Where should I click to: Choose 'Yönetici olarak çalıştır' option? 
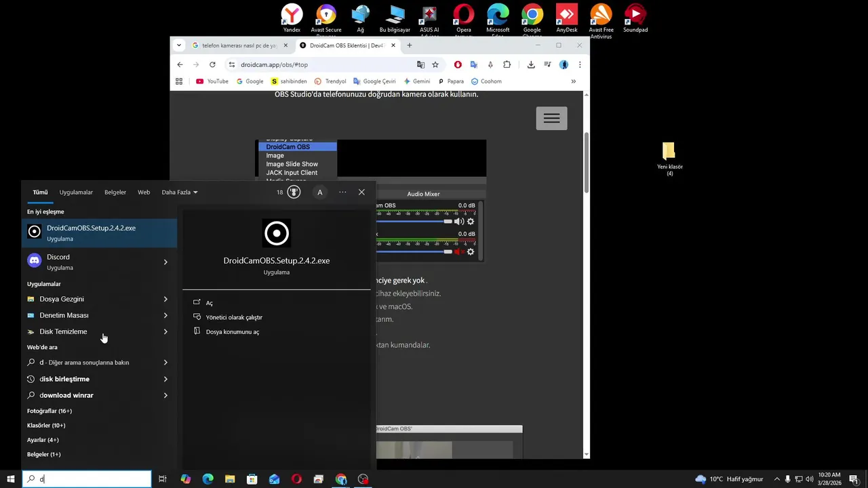pos(234,317)
